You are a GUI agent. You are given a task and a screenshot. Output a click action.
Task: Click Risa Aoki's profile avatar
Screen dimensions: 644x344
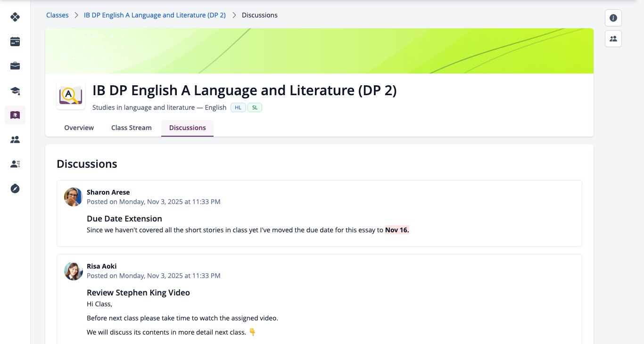[x=74, y=271]
